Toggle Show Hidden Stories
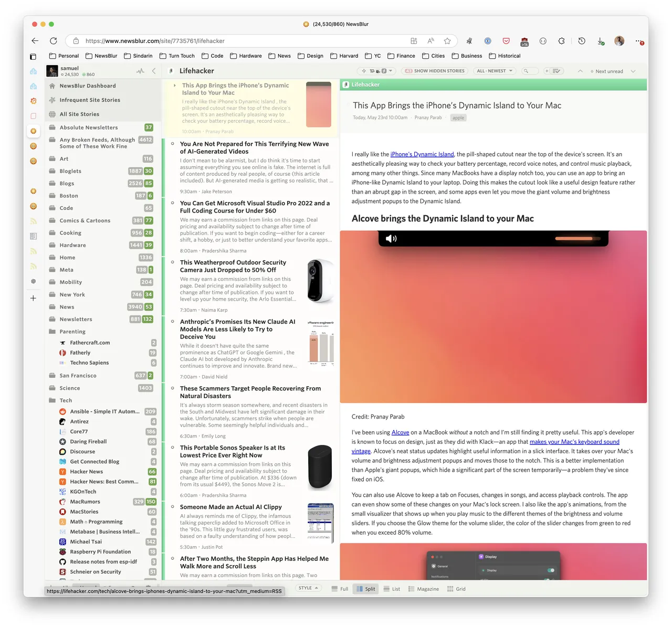The image size is (672, 628). click(x=434, y=71)
